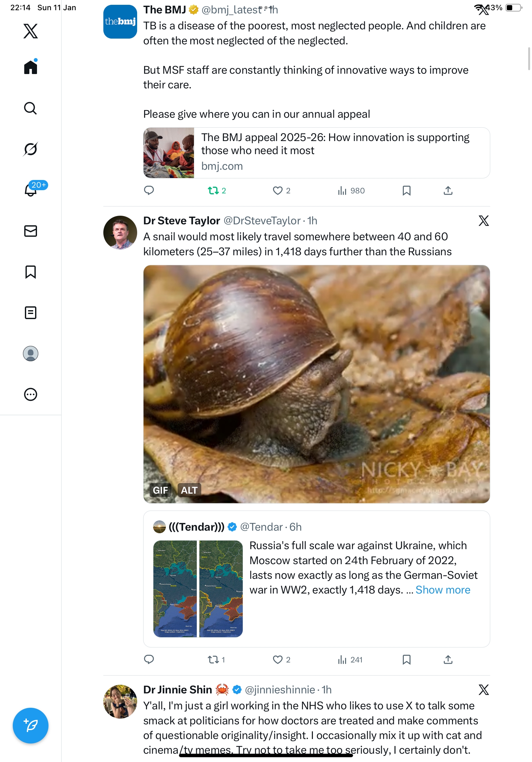Show ALT description of snail GIF
532x762 pixels.
[189, 490]
